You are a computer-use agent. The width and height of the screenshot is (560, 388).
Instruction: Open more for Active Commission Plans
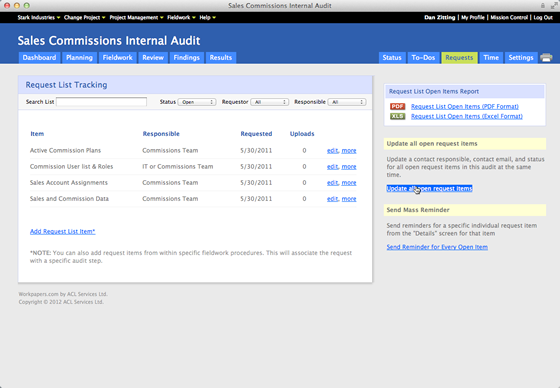(349, 151)
